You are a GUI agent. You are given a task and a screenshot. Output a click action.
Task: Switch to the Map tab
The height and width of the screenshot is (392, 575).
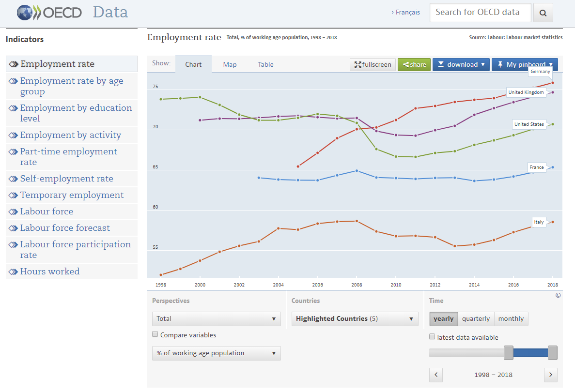tap(230, 64)
